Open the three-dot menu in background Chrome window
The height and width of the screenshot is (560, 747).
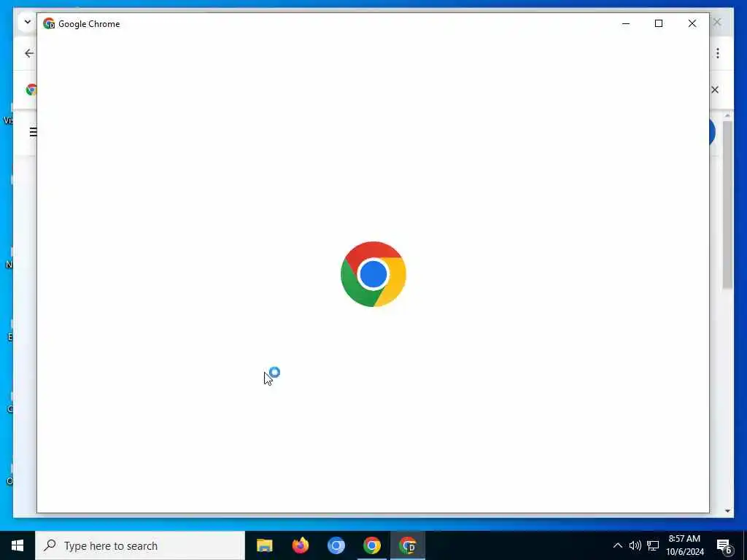pos(718,53)
